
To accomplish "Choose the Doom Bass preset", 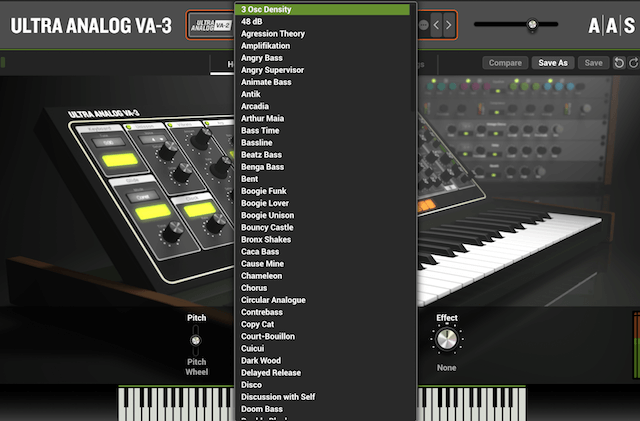I will [322, 409].
